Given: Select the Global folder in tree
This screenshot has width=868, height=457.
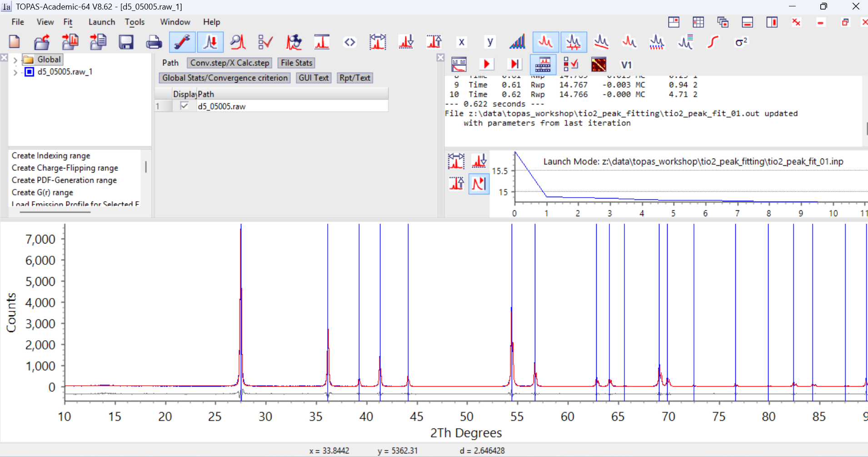Looking at the screenshot, I should click(x=49, y=60).
